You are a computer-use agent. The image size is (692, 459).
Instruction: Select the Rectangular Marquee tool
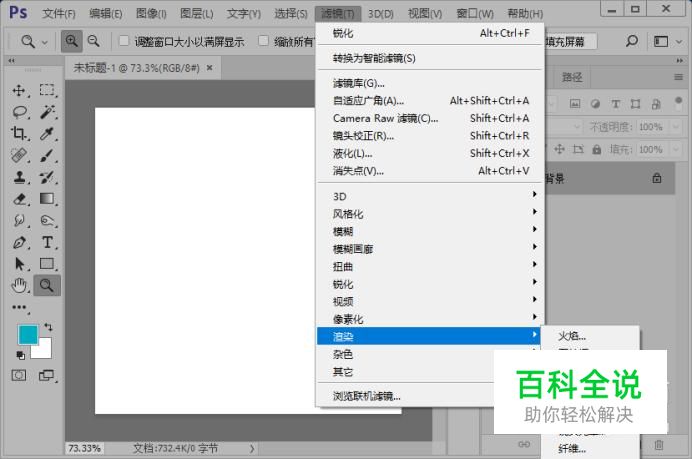pyautogui.click(x=47, y=90)
